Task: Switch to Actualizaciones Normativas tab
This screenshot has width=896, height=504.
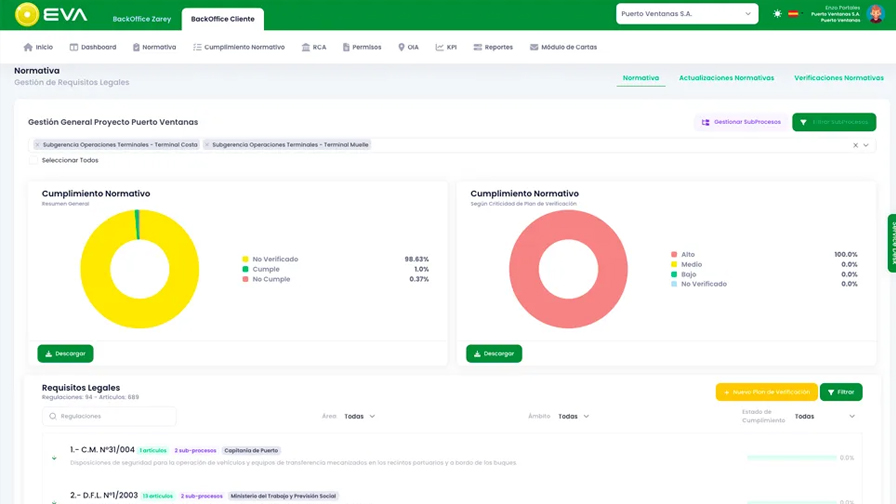Action: pos(726,78)
